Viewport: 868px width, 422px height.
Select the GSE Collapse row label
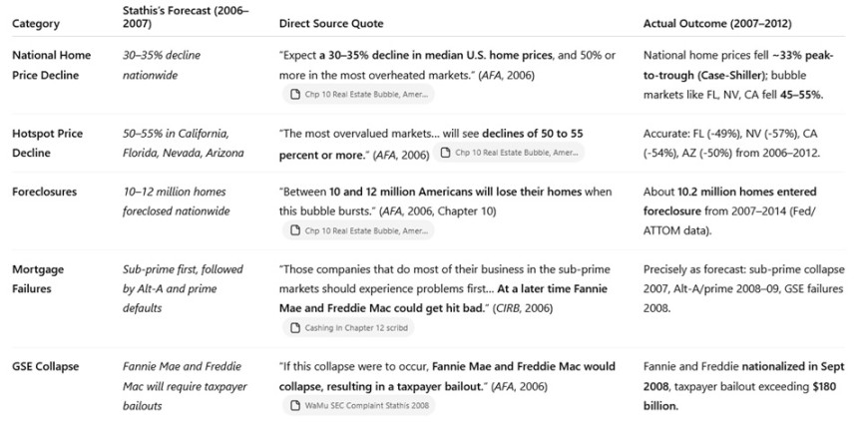(x=47, y=367)
